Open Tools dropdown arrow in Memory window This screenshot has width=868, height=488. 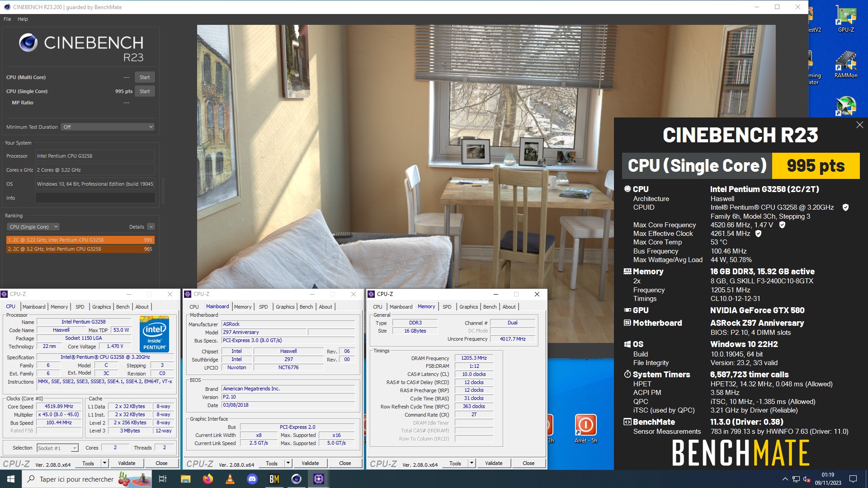tap(472, 463)
